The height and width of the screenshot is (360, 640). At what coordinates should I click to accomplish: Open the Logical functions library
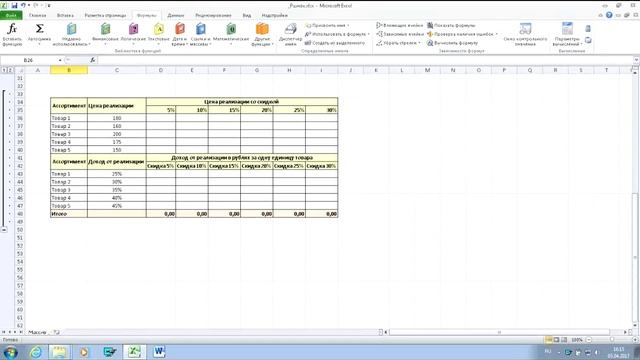point(133,34)
